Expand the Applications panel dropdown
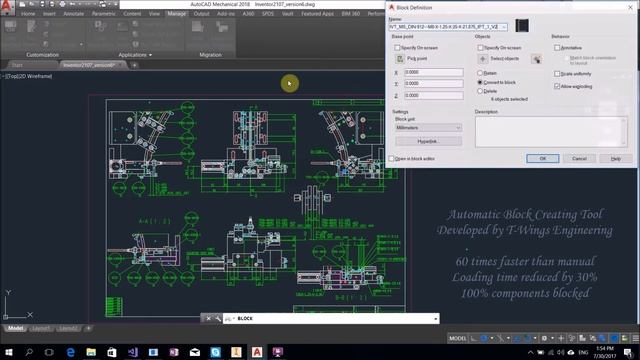The width and height of the screenshot is (640, 360). pyautogui.click(x=151, y=55)
